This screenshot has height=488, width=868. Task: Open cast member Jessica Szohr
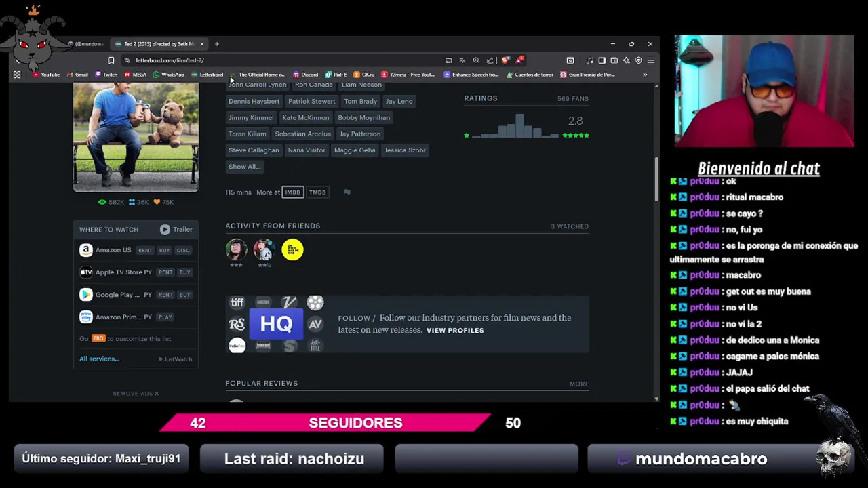click(405, 150)
